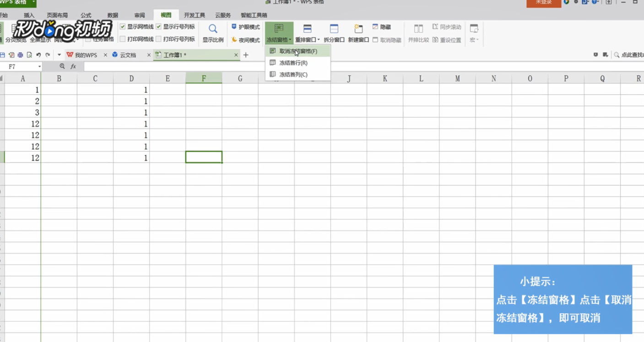Click the print icon in quick access toolbar
This screenshot has height=342, width=644.
[20, 55]
